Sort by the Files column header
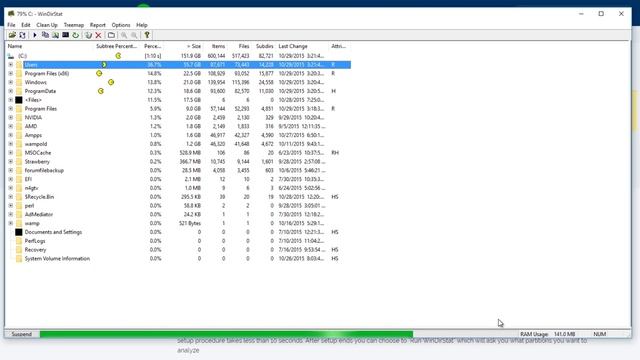Screen dimensions: 640x360 239,47
